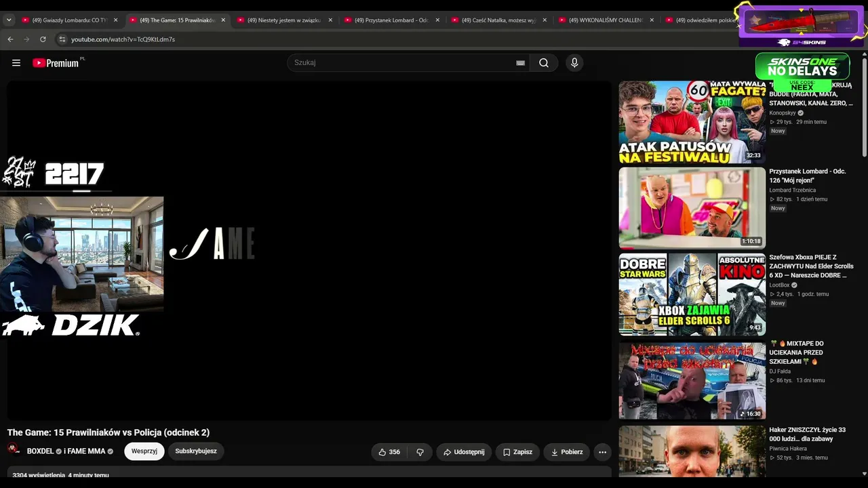Screen dimensions: 868x488
Task: Toggle the Subskrybujesz subscription button
Action: [196, 451]
